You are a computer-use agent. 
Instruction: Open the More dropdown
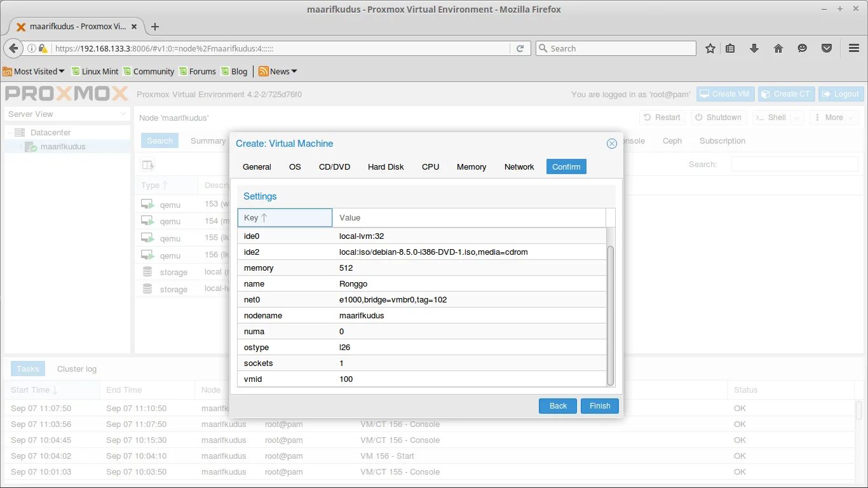pos(834,118)
